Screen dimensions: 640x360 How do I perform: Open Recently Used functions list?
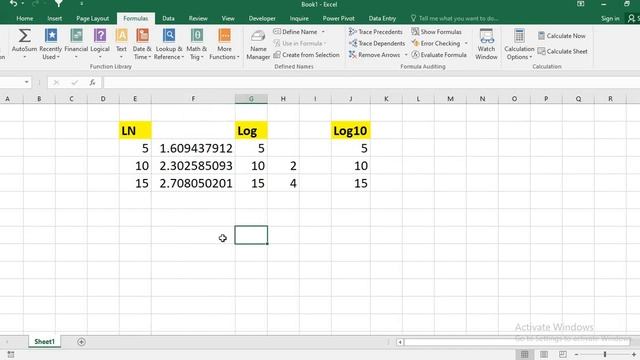(51, 44)
